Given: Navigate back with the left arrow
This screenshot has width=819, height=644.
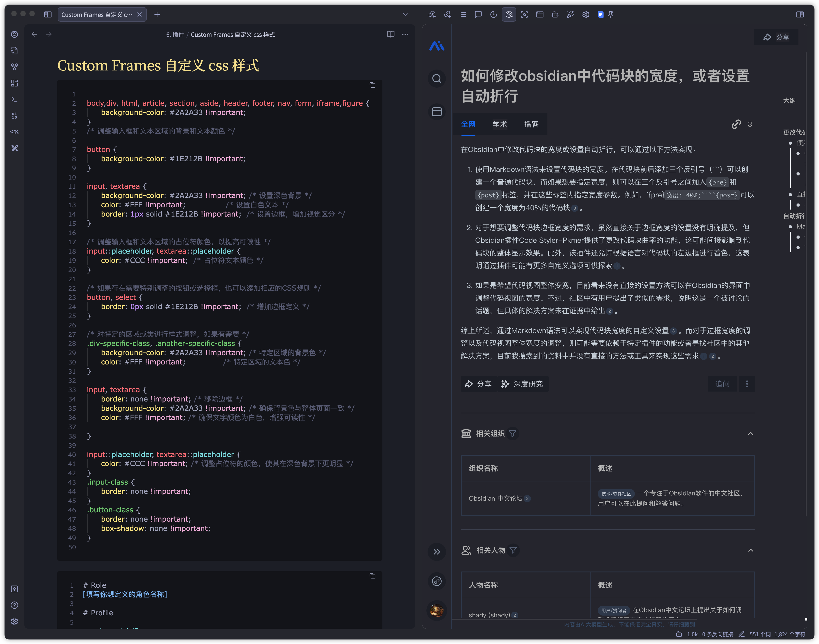Looking at the screenshot, I should (34, 34).
